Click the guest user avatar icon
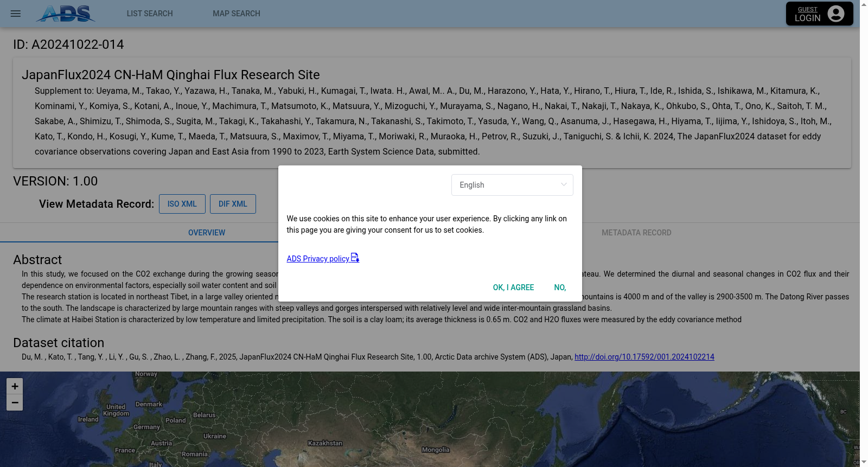The height and width of the screenshot is (467, 868). tap(836, 14)
